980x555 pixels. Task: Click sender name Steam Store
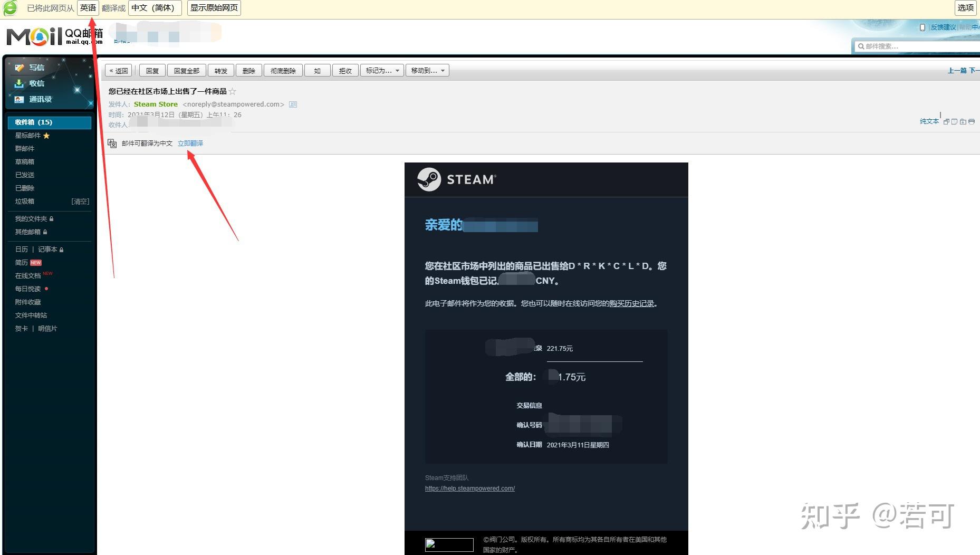tap(156, 104)
